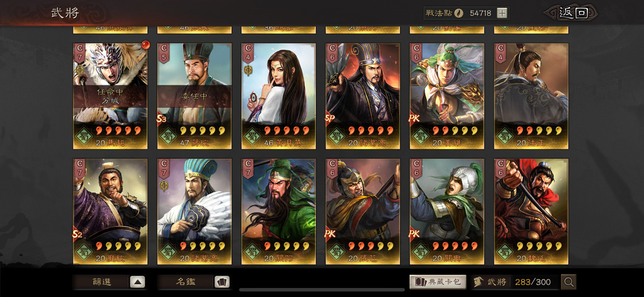
Task: Click the 返回 back button
Action: click(x=573, y=13)
